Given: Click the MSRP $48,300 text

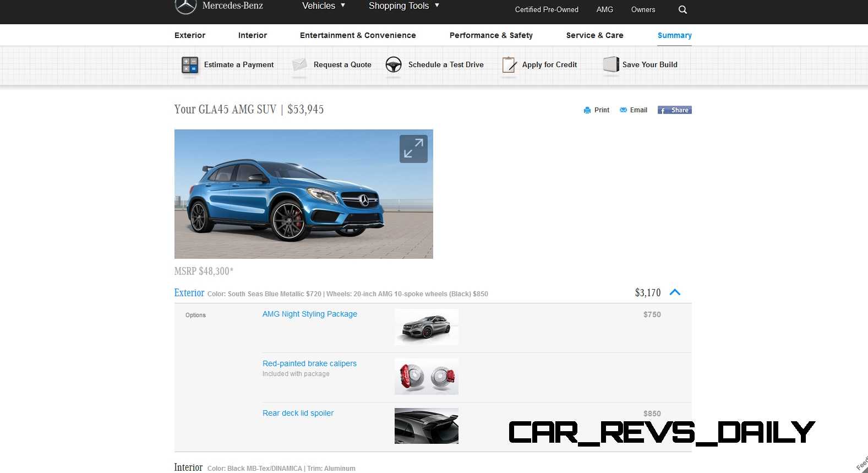Looking at the screenshot, I should [x=204, y=271].
